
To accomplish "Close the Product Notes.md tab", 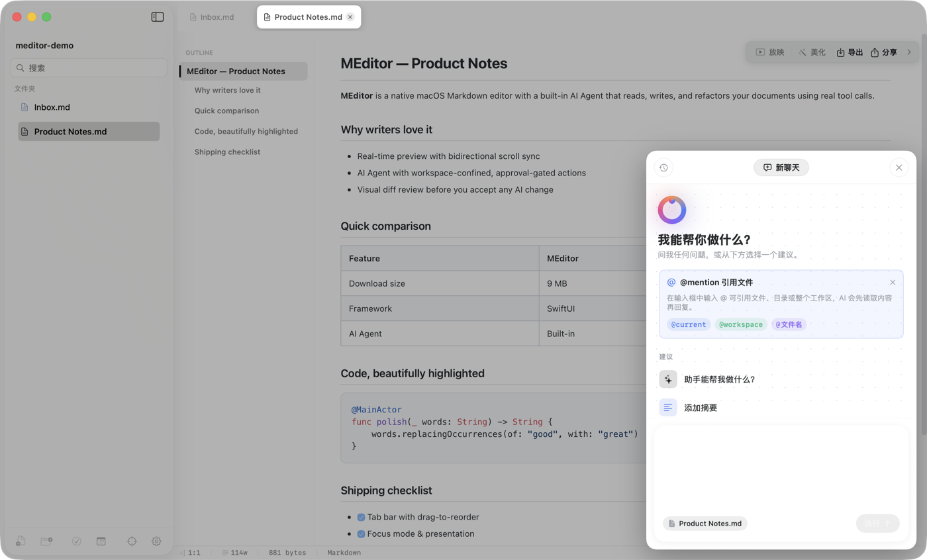I will coord(350,17).
